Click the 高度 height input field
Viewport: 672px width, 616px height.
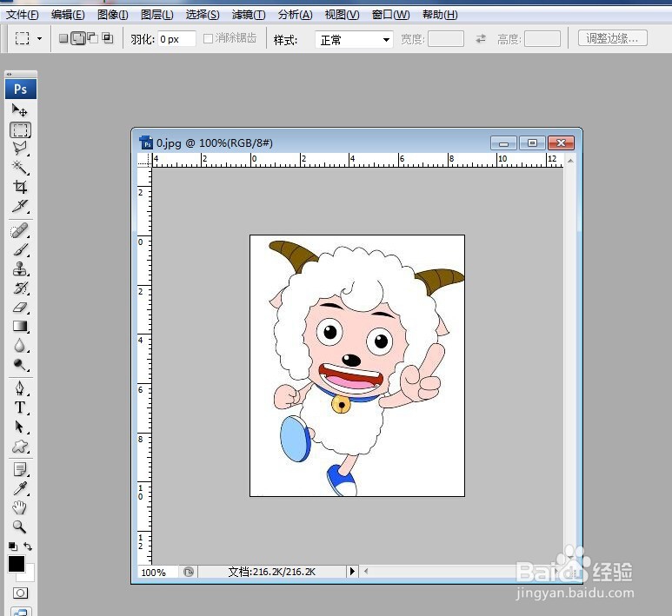pos(542,39)
